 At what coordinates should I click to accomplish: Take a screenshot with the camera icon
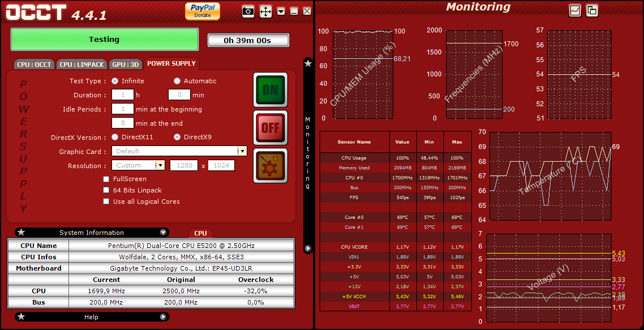[x=248, y=11]
